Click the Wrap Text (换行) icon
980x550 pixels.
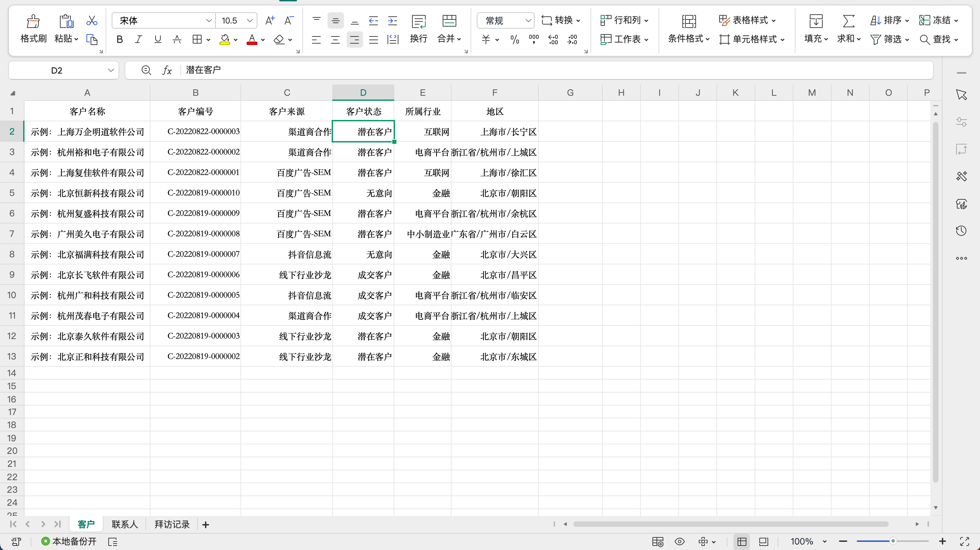(x=418, y=22)
